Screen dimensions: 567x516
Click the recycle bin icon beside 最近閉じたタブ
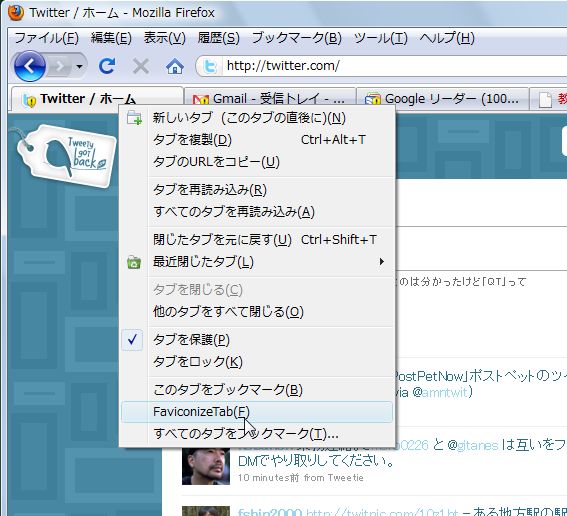tap(134, 262)
